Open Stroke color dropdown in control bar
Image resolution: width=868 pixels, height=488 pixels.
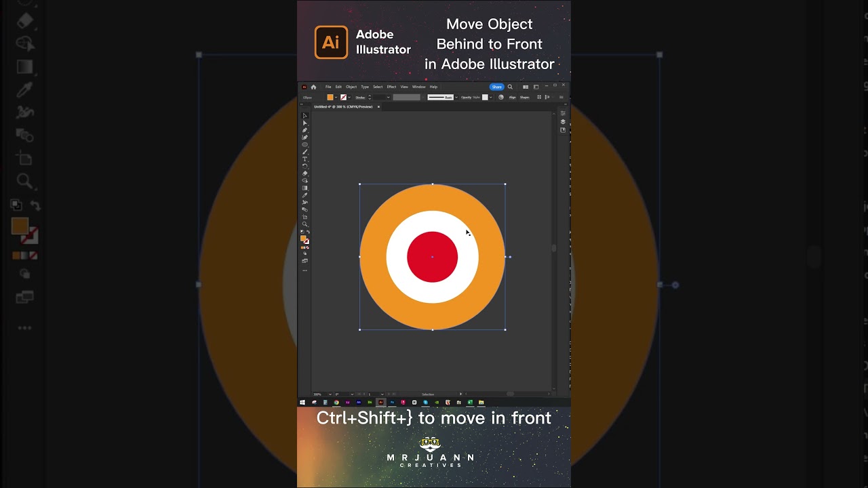tap(349, 98)
